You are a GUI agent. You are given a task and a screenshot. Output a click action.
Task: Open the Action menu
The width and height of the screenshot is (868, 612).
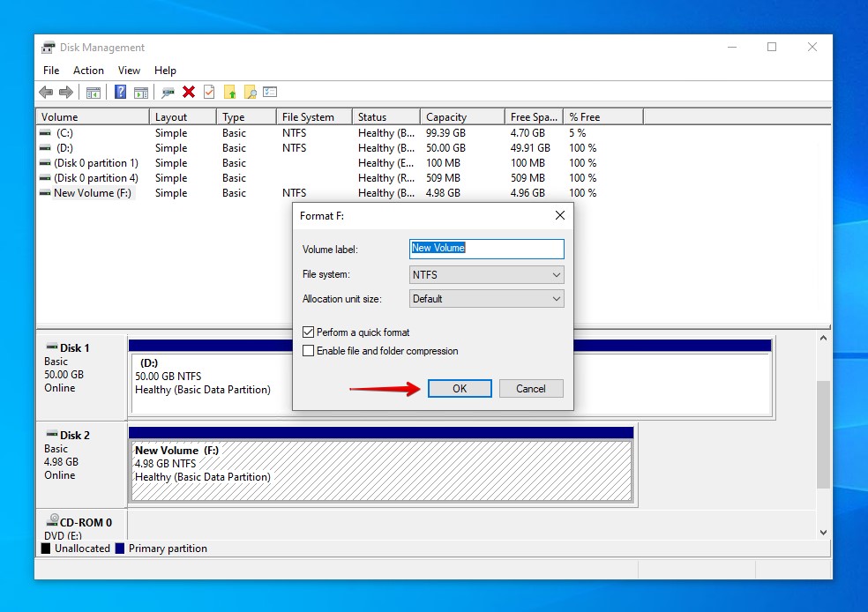tap(88, 71)
